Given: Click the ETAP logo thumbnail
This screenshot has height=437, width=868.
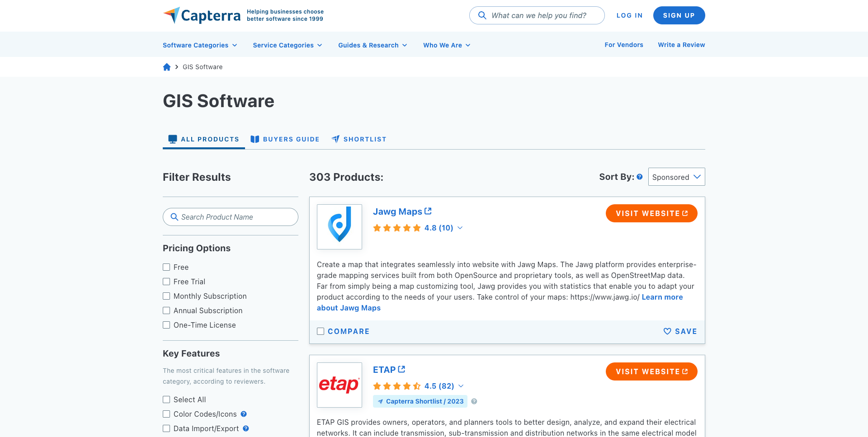Looking at the screenshot, I should tap(340, 385).
